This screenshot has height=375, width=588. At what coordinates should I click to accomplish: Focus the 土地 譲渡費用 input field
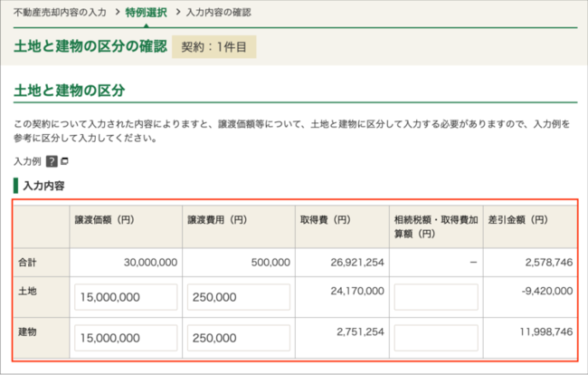pyautogui.click(x=239, y=297)
